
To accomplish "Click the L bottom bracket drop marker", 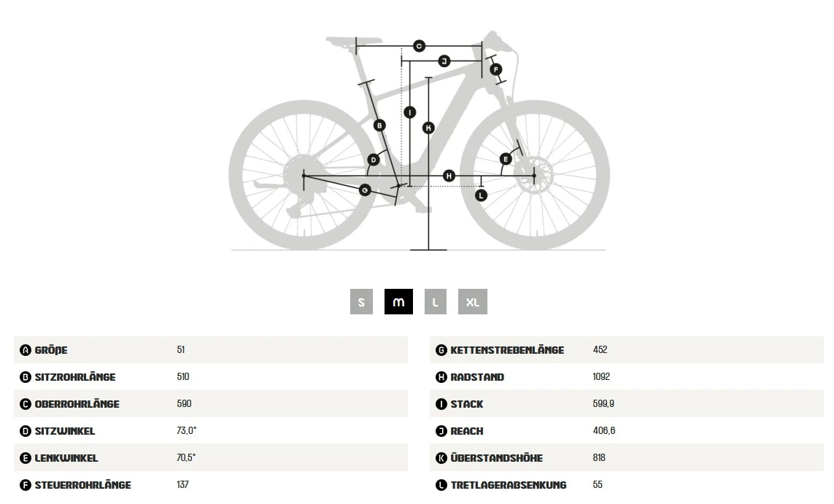I will pos(481,195).
